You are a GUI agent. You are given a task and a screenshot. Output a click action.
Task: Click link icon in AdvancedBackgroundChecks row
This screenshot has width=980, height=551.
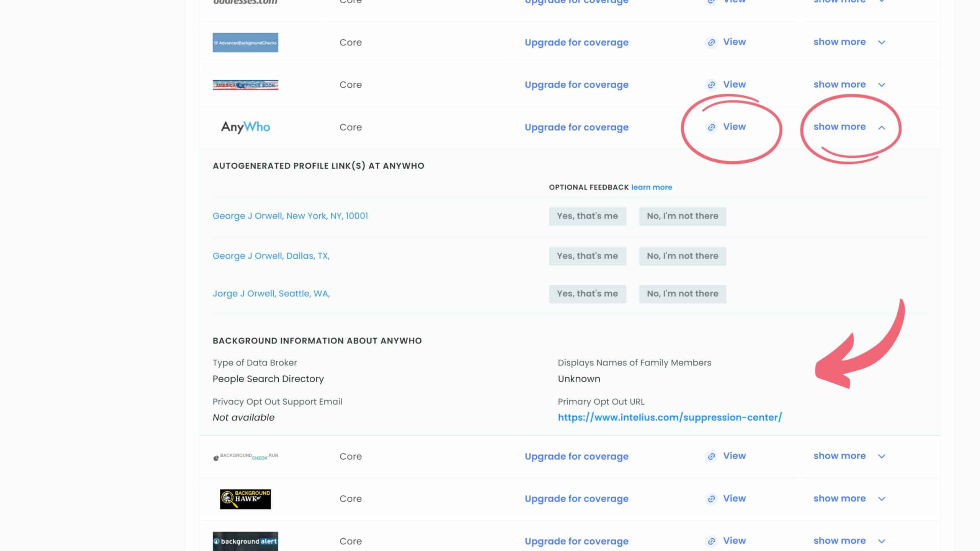click(x=711, y=42)
